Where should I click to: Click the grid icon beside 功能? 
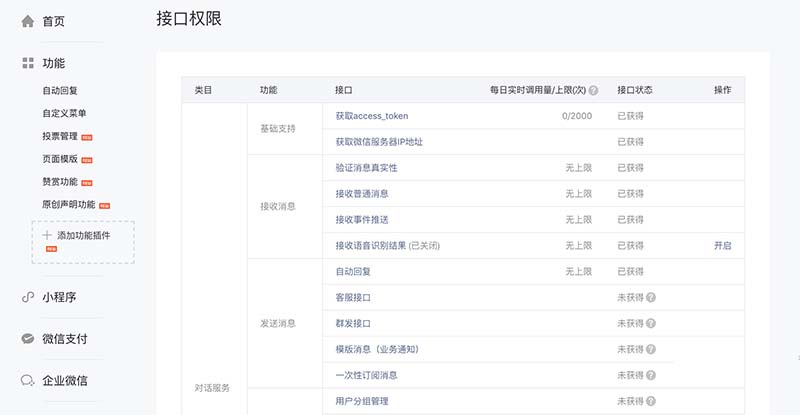[28, 63]
